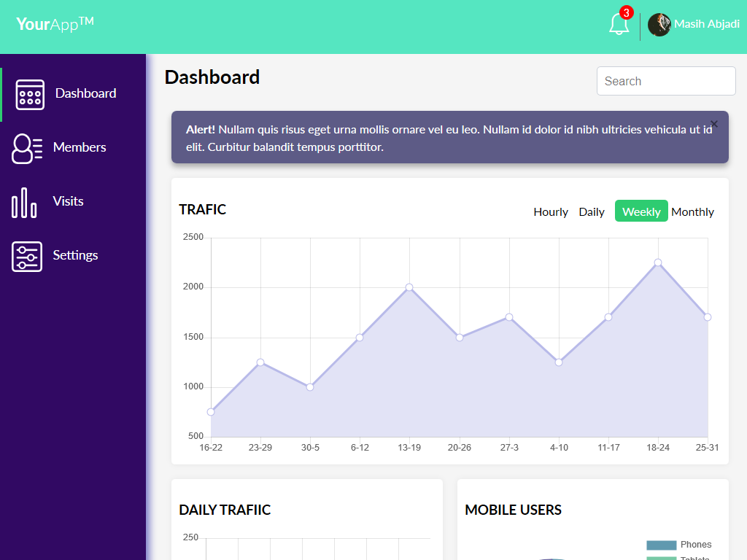747x560 pixels.
Task: Click the 18-24 peak data point
Action: pos(658,262)
